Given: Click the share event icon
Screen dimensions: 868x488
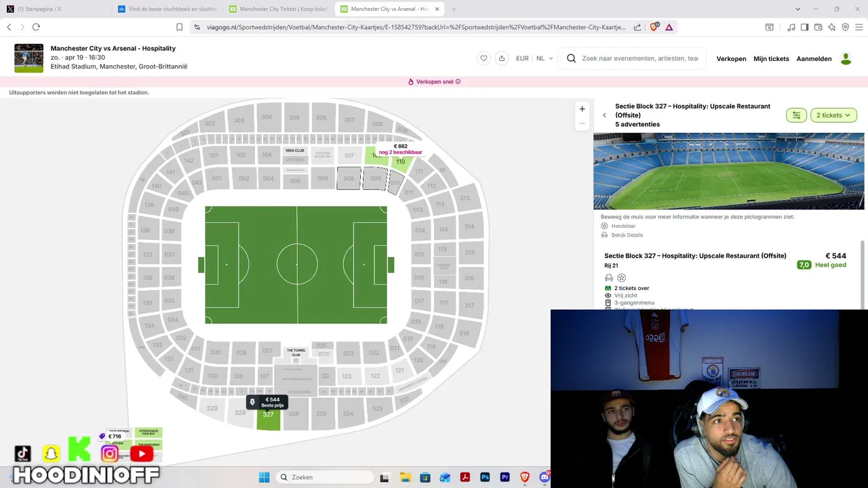Looking at the screenshot, I should (502, 58).
